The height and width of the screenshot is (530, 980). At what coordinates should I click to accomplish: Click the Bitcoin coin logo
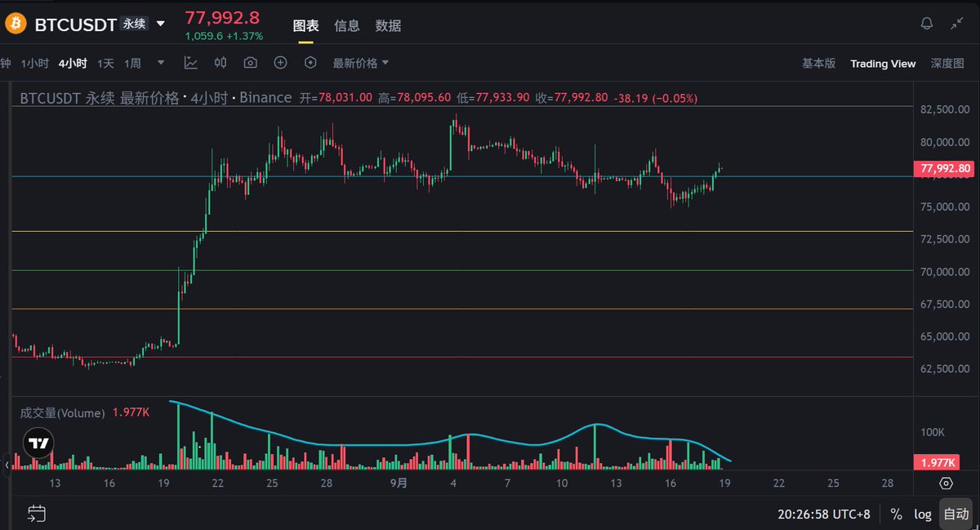(x=16, y=24)
